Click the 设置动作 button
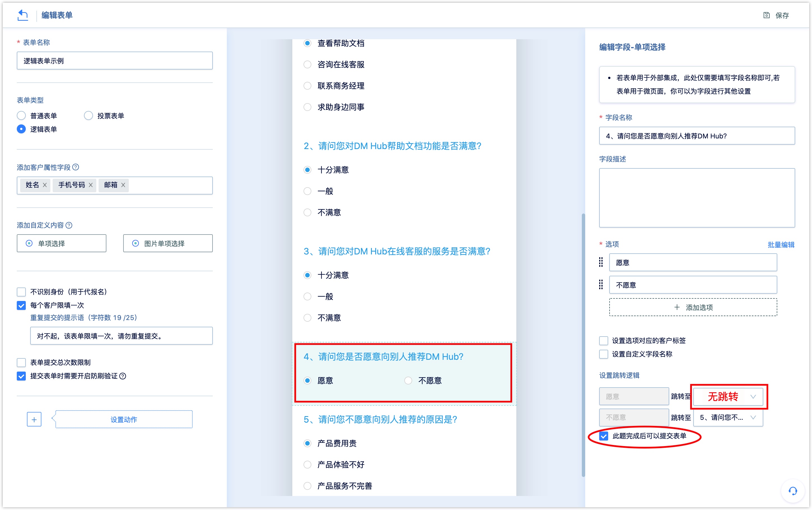Viewport: 812px width, 510px height. pyautogui.click(x=124, y=419)
